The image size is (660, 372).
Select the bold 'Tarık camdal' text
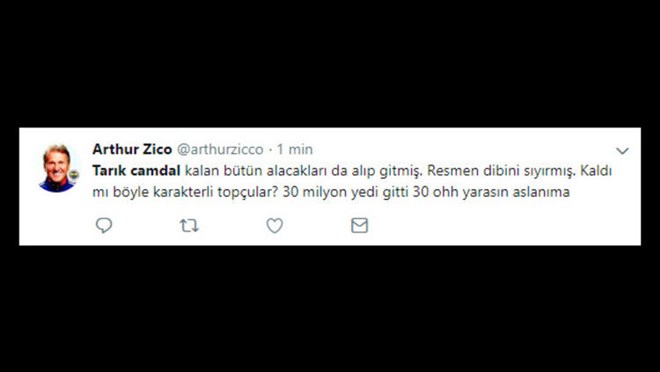[136, 170]
